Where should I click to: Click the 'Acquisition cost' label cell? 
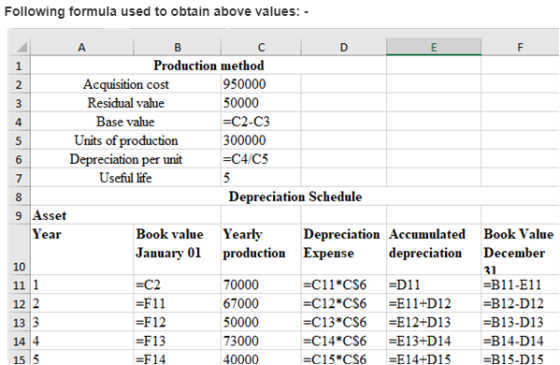point(126,84)
